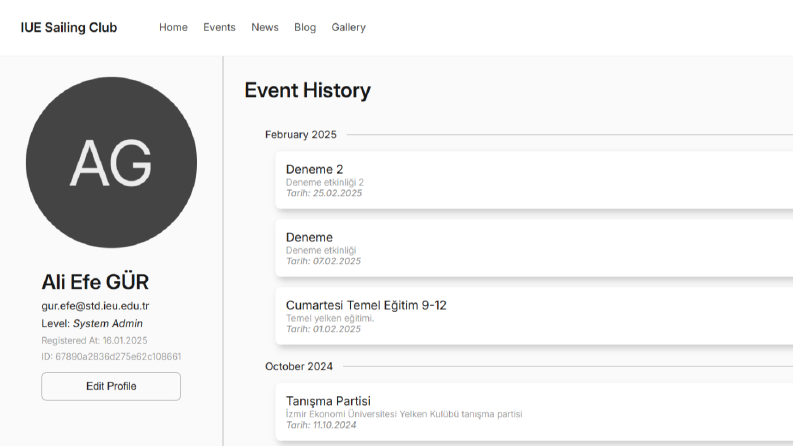This screenshot has width=793, height=446.
Task: Click the Tarih: 01.02.2025 date
Action: pos(323,329)
